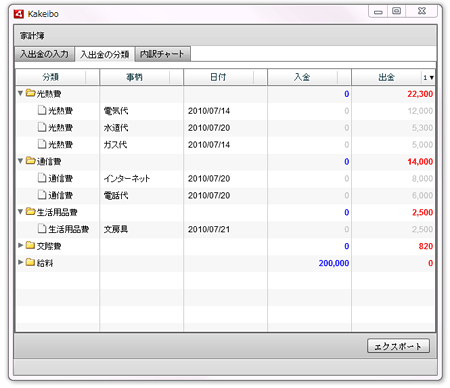Click folder icon of 通信費 category

(31, 161)
